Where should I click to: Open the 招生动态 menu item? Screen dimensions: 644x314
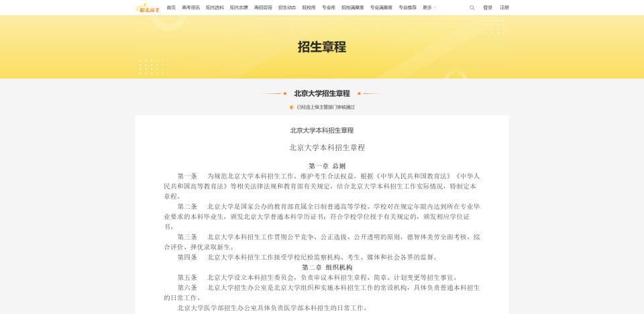click(x=287, y=7)
